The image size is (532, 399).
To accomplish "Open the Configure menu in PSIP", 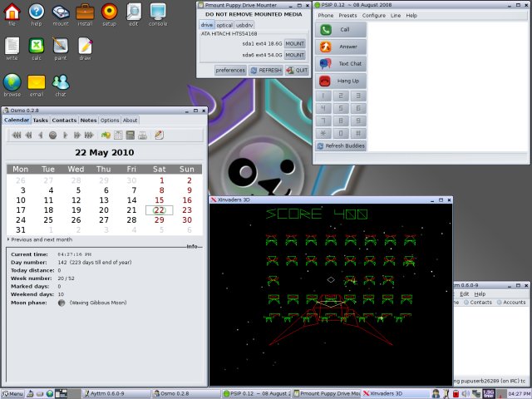I will [x=373, y=16].
